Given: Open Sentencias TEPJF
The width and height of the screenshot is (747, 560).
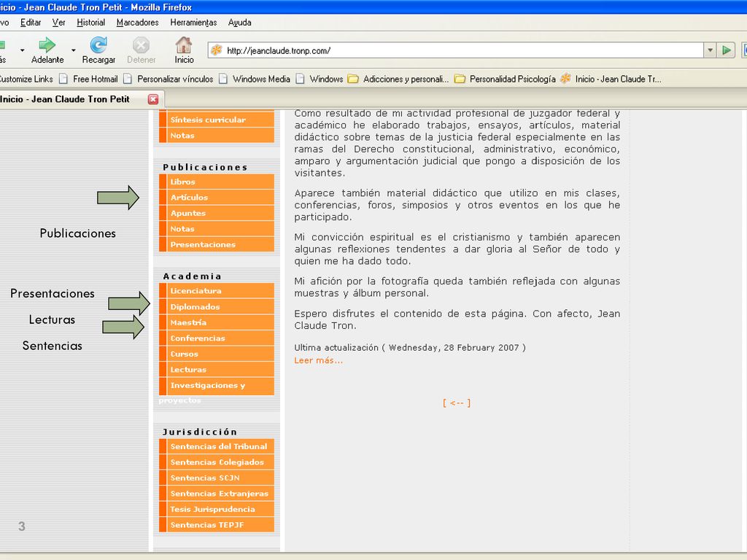Looking at the screenshot, I should tap(217, 525).
